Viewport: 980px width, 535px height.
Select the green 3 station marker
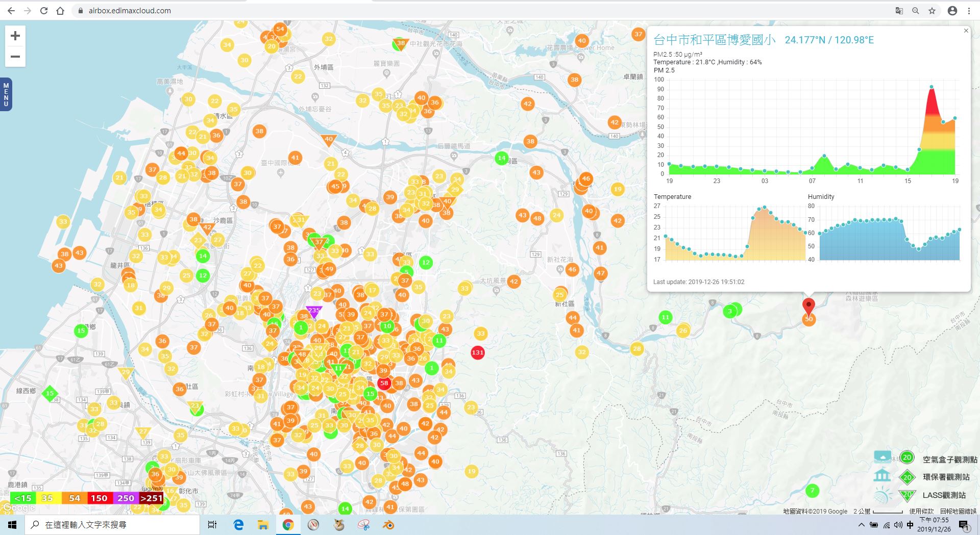730,311
